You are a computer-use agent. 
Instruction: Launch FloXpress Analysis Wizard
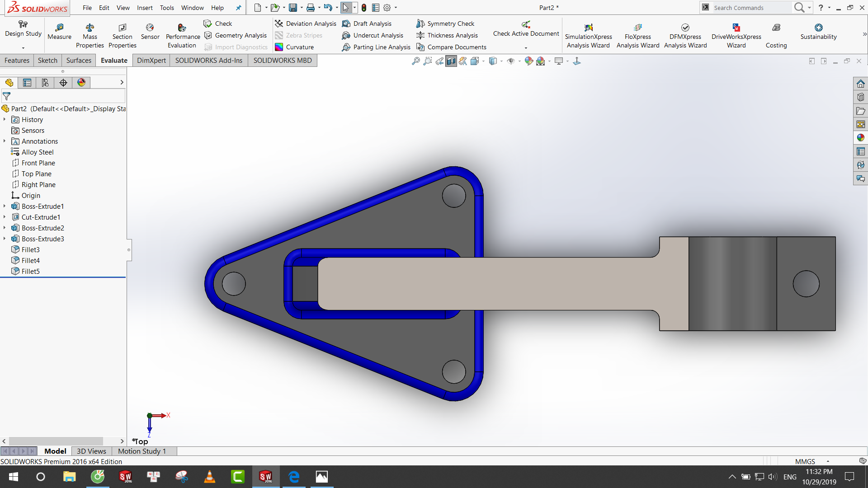click(x=638, y=36)
